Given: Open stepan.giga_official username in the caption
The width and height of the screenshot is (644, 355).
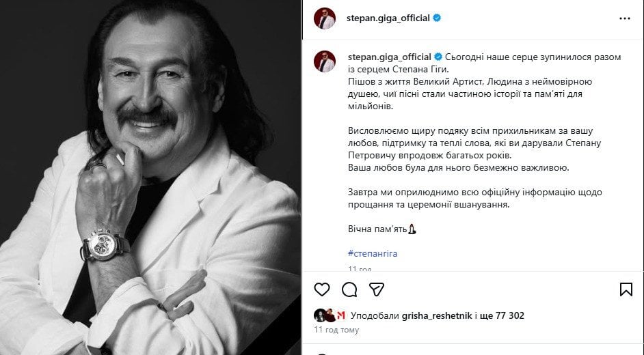Looking at the screenshot, I should (x=390, y=57).
